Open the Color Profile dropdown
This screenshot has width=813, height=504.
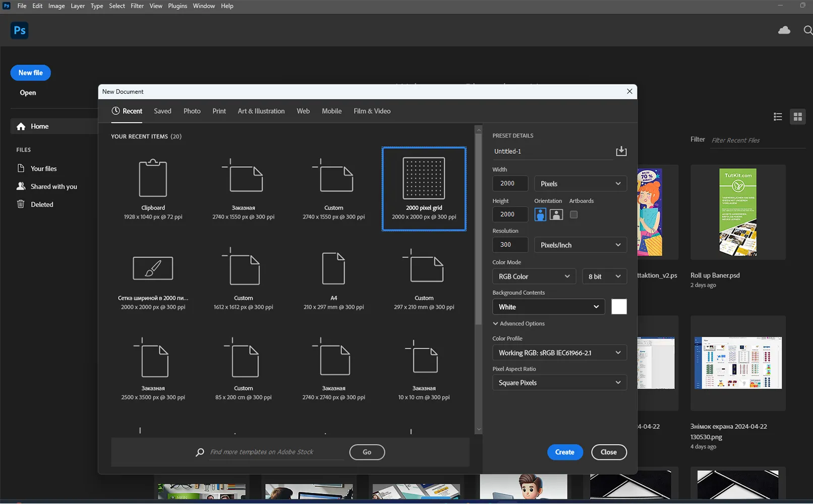[x=559, y=353]
